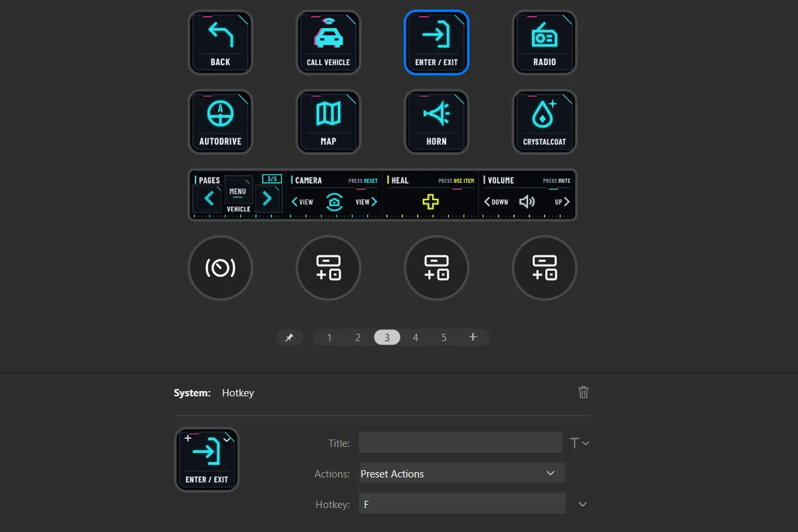Delete the Hotkey action with trash icon
The width and height of the screenshot is (798, 532).
click(583, 392)
